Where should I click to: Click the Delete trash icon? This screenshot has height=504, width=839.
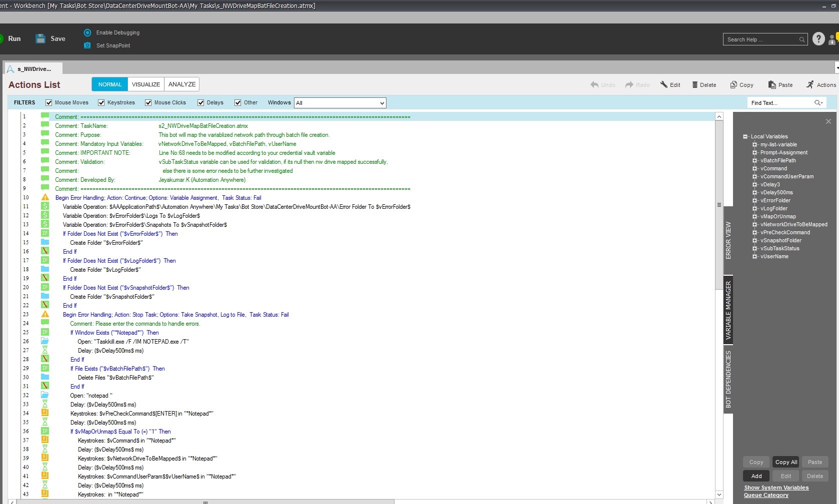tap(694, 85)
